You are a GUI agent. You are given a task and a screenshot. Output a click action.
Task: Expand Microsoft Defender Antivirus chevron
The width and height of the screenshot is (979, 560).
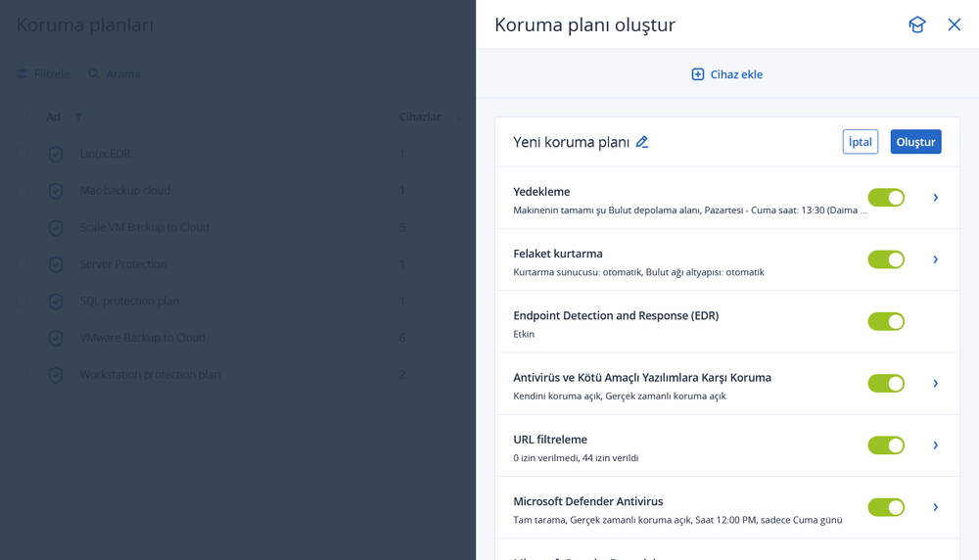[935, 507]
